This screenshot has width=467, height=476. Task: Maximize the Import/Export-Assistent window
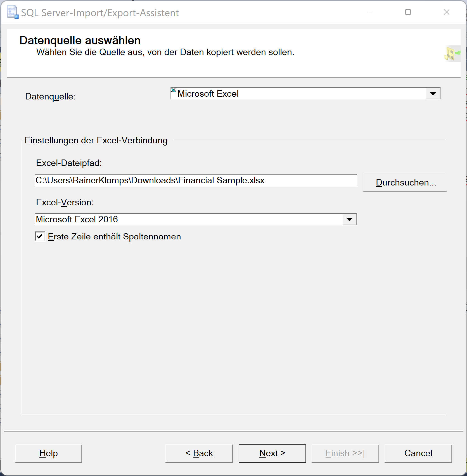point(408,12)
